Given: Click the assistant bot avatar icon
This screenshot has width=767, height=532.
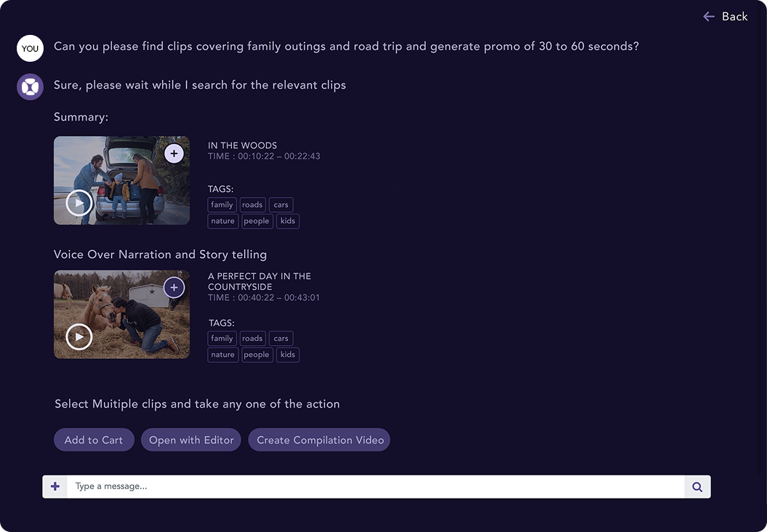Looking at the screenshot, I should click(31, 87).
